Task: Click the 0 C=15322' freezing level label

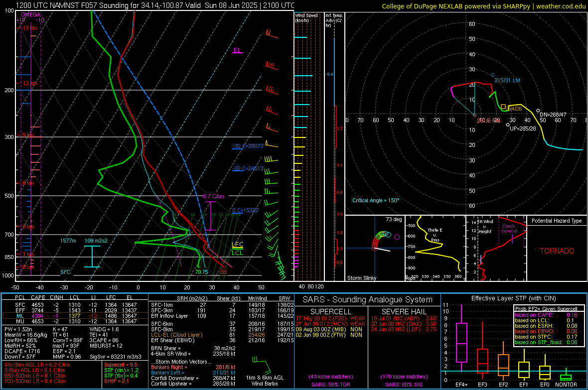Action: click(245, 210)
